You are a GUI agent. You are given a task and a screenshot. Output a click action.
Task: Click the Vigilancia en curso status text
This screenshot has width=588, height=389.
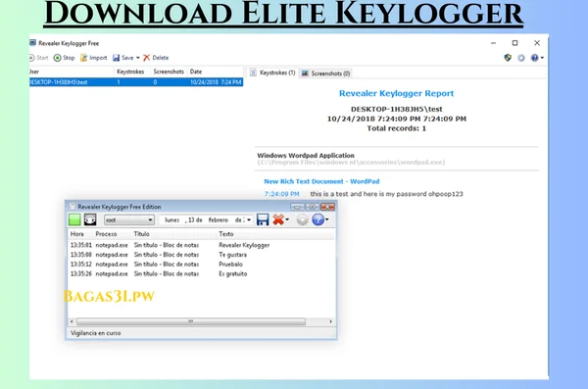tap(96, 333)
